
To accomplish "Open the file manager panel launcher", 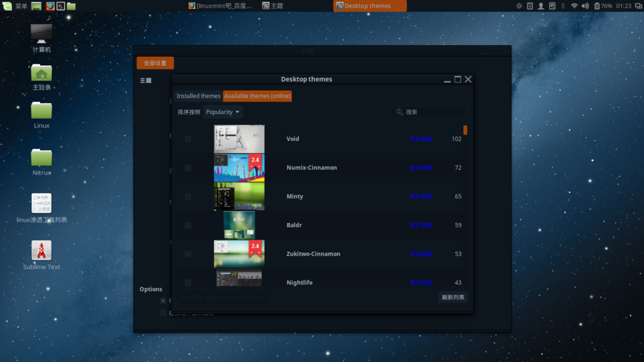I will coord(71,6).
